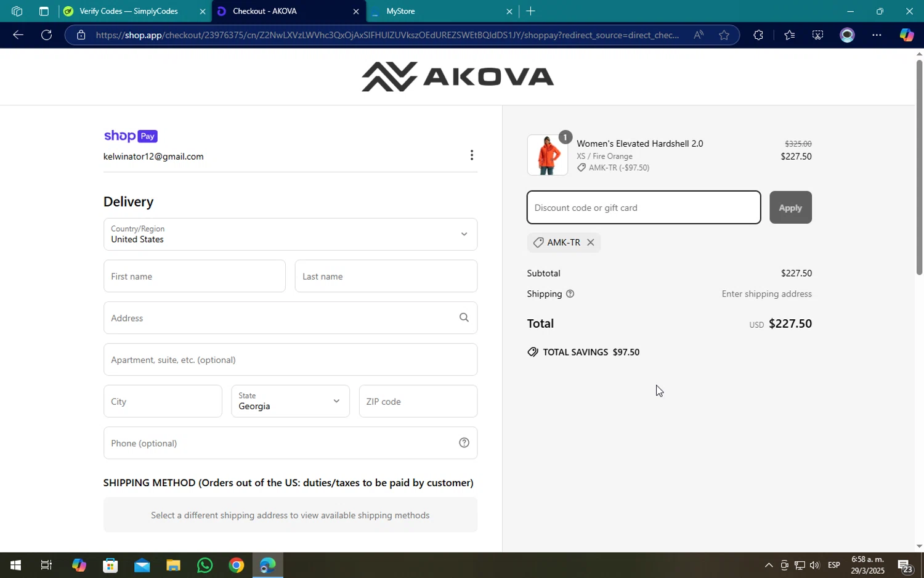Screen dimensions: 924x578
Task: Close the Checkout - AKOVA tab
Action: pyautogui.click(x=355, y=11)
